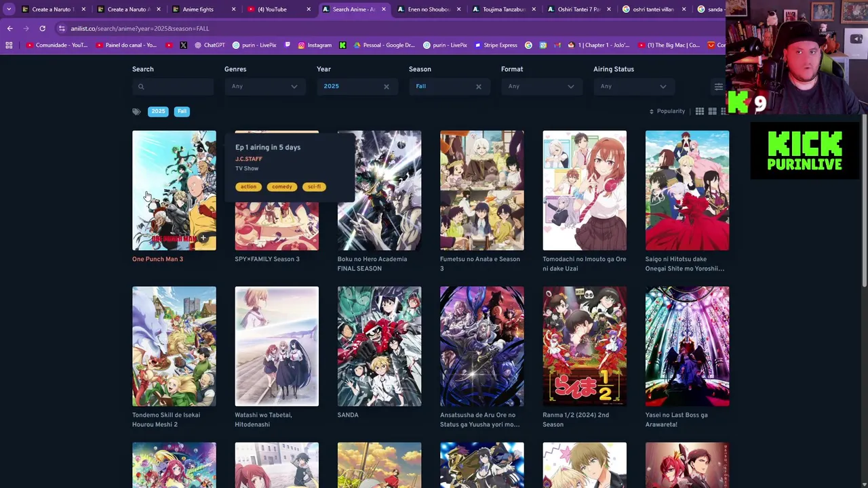Expand the Airing Status dropdown
Viewport: 868px width, 488px height.
click(x=633, y=87)
